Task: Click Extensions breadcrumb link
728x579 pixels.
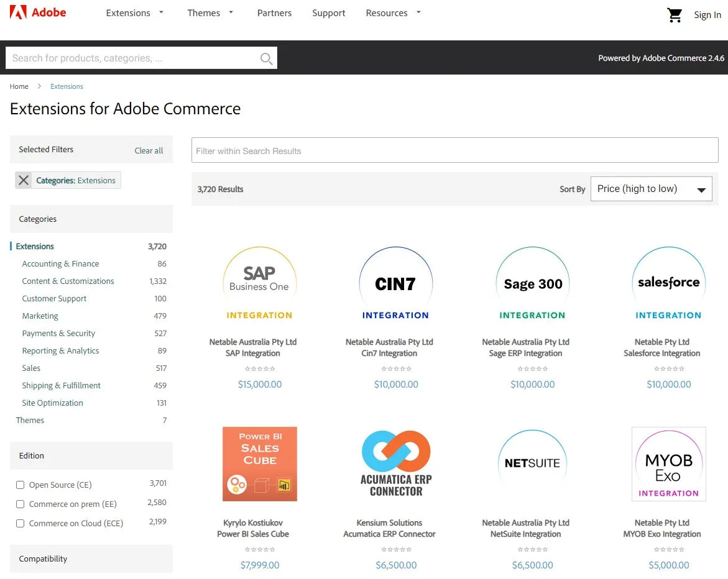Action: (x=67, y=86)
